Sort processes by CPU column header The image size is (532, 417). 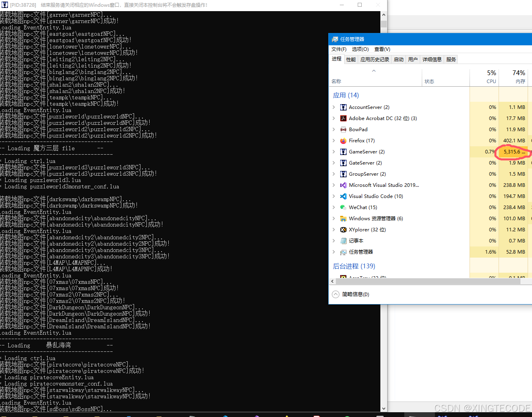pyautogui.click(x=491, y=77)
